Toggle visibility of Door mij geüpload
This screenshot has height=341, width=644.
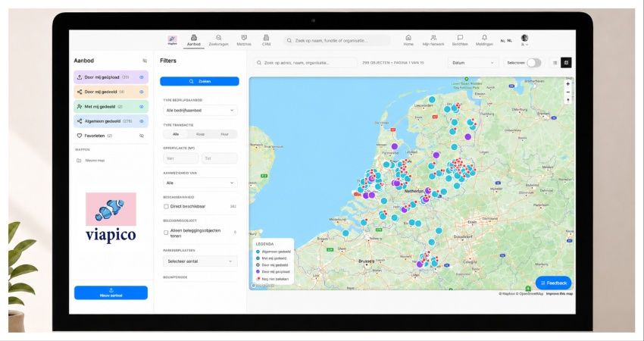click(141, 77)
